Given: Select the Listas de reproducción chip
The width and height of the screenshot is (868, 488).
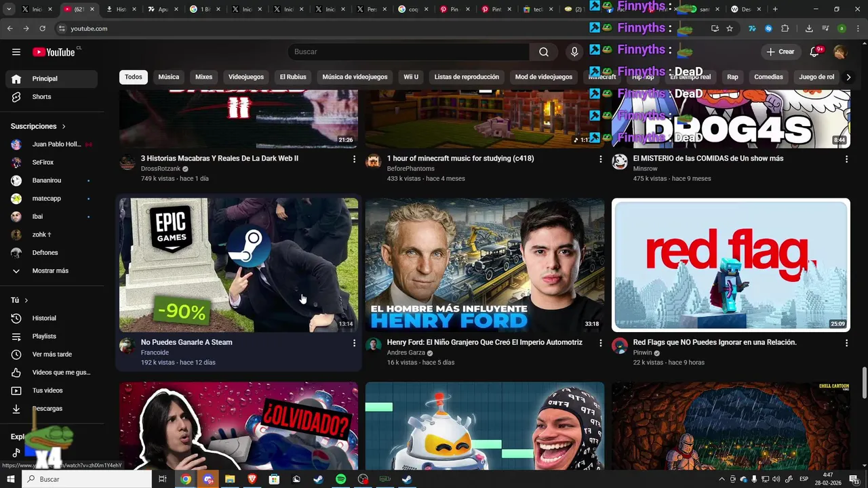Looking at the screenshot, I should 467,77.
